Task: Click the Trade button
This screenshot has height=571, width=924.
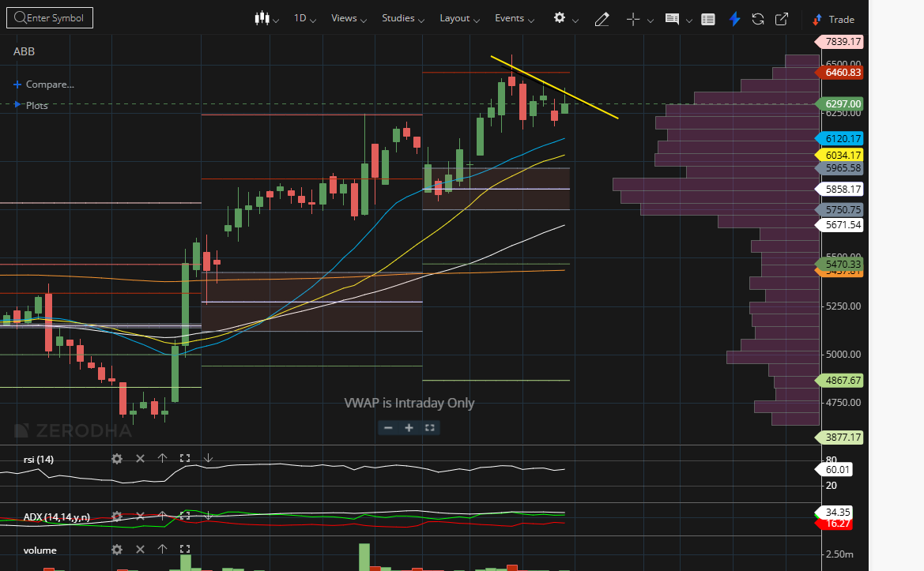Action: [x=833, y=20]
